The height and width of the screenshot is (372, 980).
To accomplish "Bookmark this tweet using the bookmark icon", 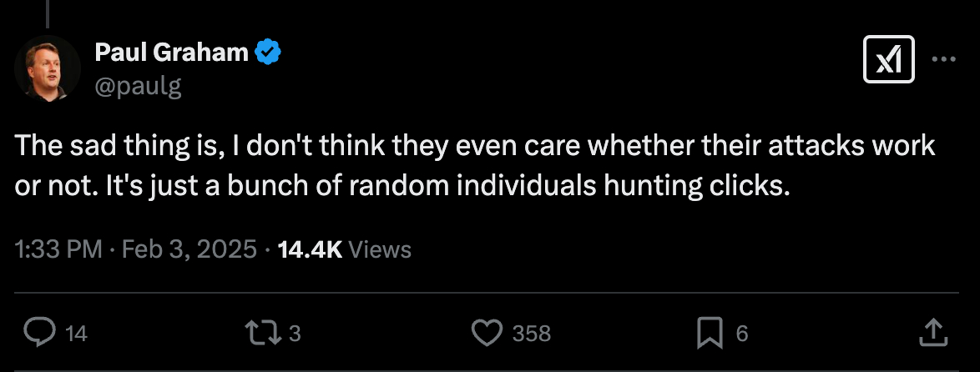I will pyautogui.click(x=710, y=334).
